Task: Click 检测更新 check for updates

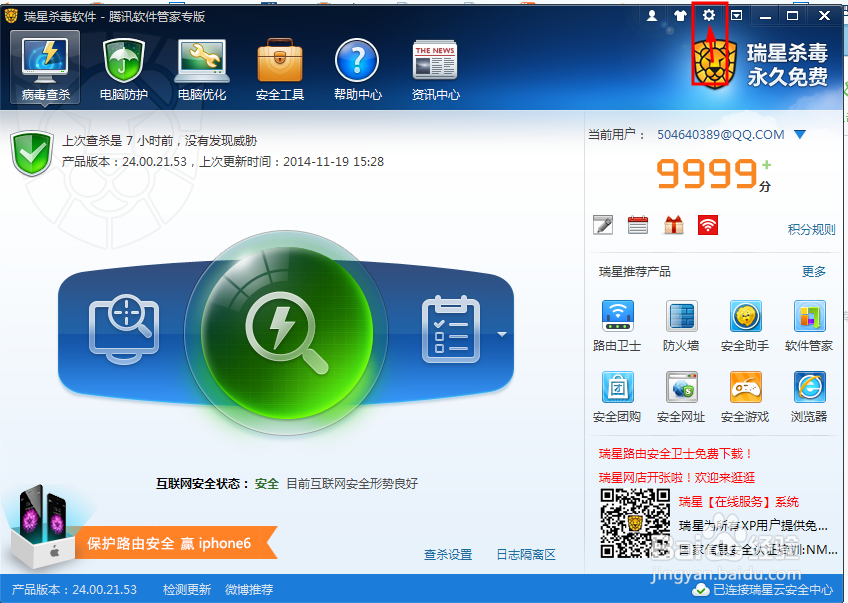Action: (x=187, y=589)
